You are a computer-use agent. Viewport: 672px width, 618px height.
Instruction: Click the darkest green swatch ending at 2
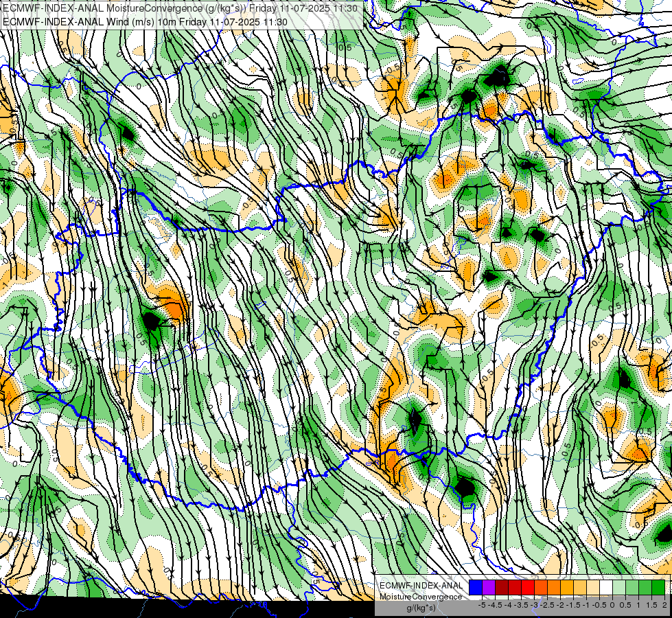pos(658,587)
